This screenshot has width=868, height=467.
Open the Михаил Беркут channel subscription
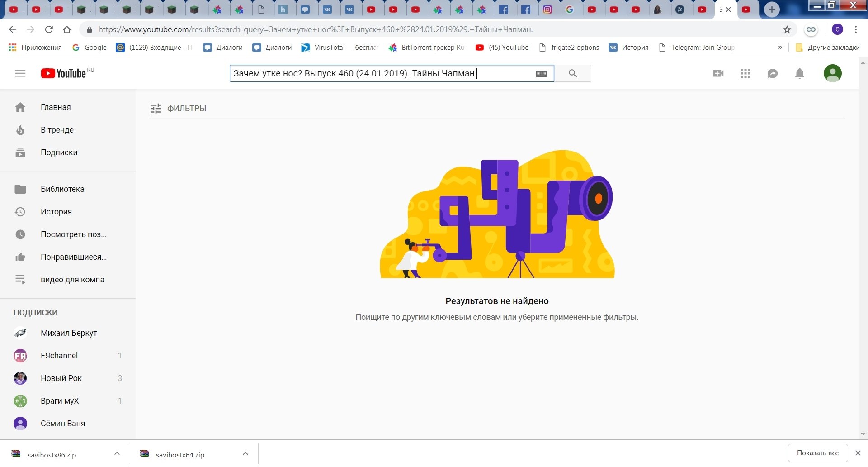click(x=68, y=333)
